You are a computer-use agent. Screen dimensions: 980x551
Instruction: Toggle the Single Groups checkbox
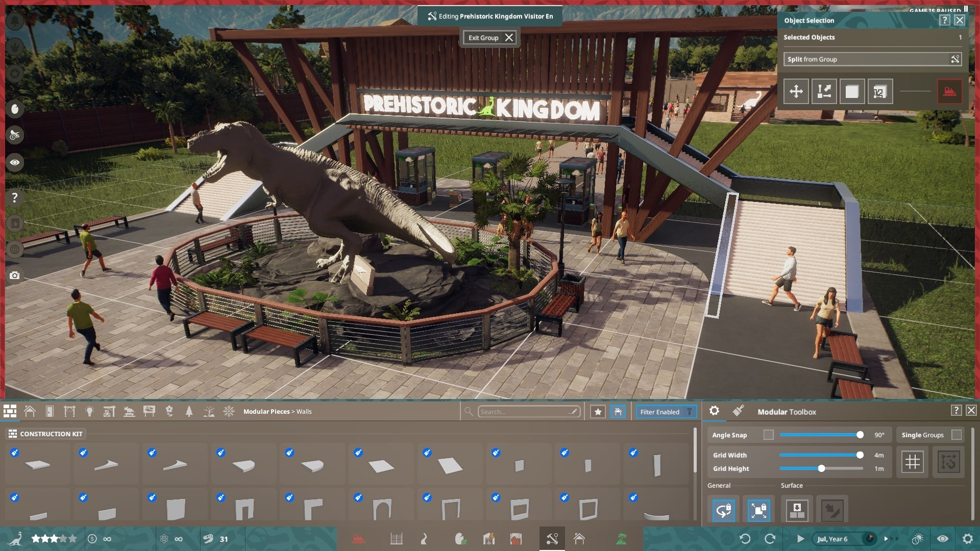tap(957, 435)
